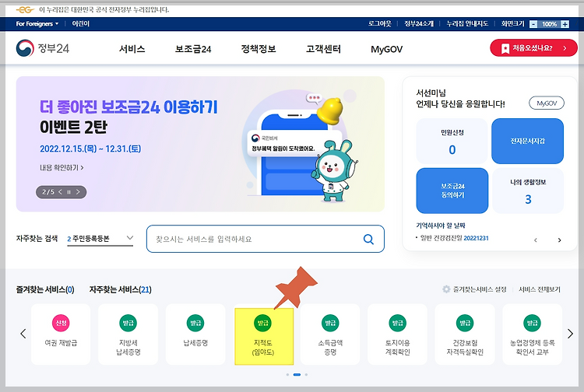Show next banner slide

(x=78, y=192)
